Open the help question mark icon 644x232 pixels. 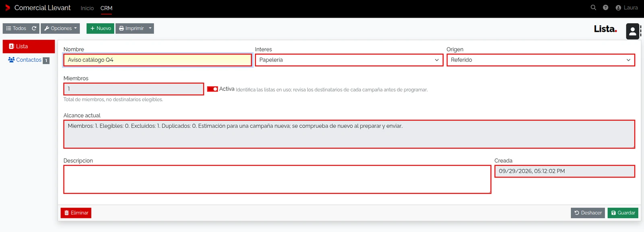click(605, 8)
